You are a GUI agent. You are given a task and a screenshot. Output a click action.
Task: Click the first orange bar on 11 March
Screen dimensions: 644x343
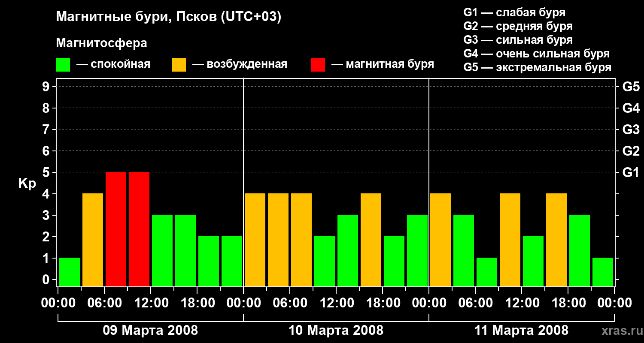(x=440, y=240)
